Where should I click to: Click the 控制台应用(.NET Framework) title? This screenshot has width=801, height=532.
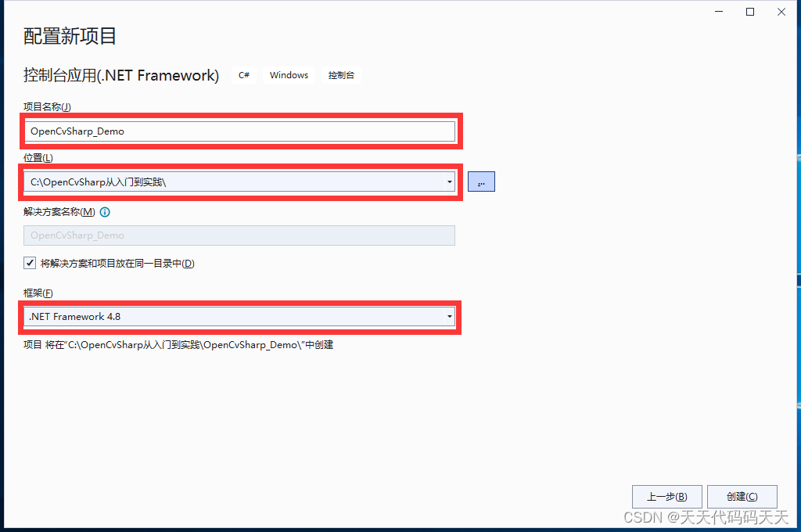point(121,76)
